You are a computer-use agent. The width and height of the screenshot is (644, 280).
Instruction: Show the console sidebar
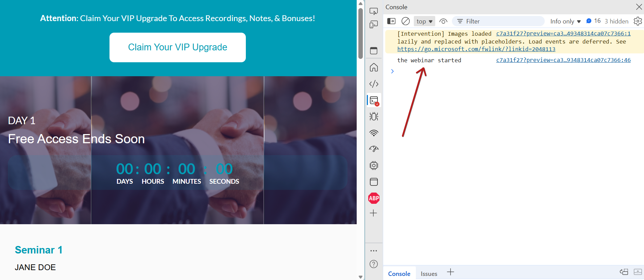pyautogui.click(x=391, y=21)
